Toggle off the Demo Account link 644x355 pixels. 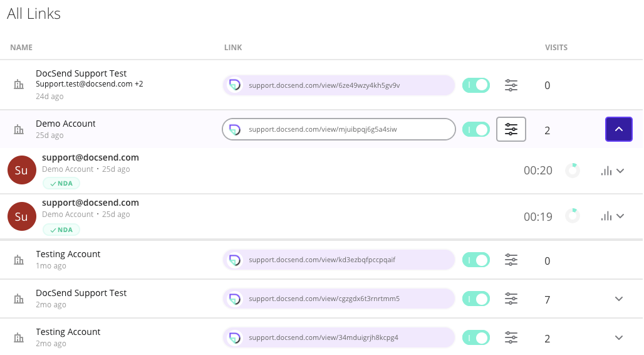point(476,130)
